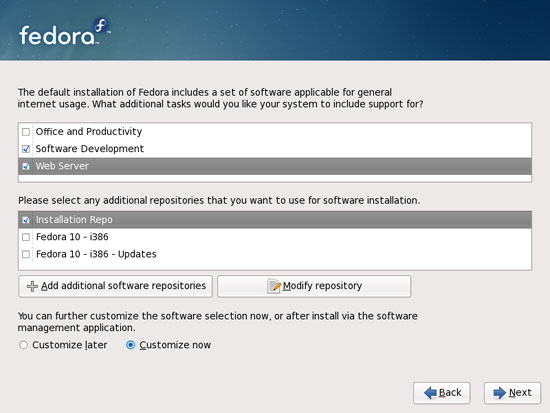
Task: Enable the Fedora 10 - i386 repository checkbox
Action: (x=26, y=237)
